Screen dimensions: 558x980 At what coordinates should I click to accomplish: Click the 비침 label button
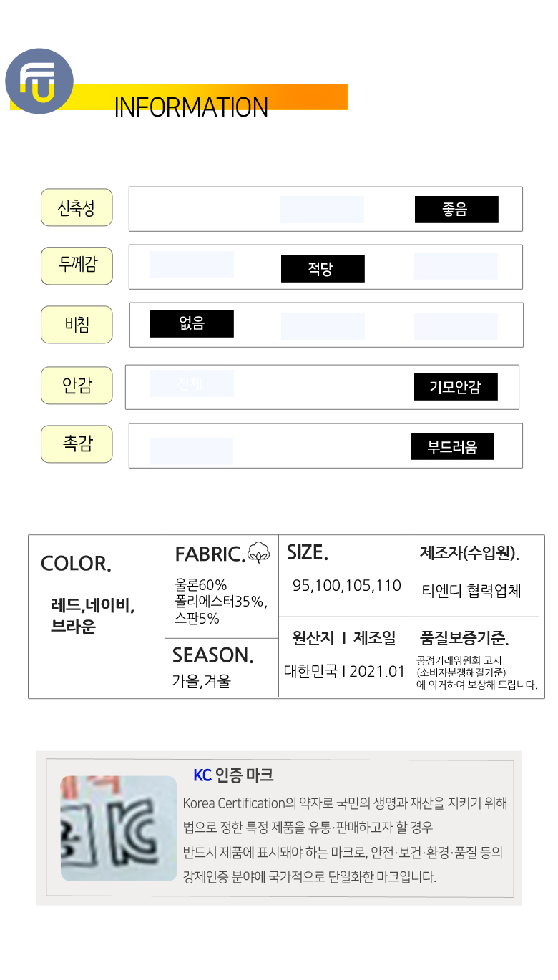click(x=77, y=324)
